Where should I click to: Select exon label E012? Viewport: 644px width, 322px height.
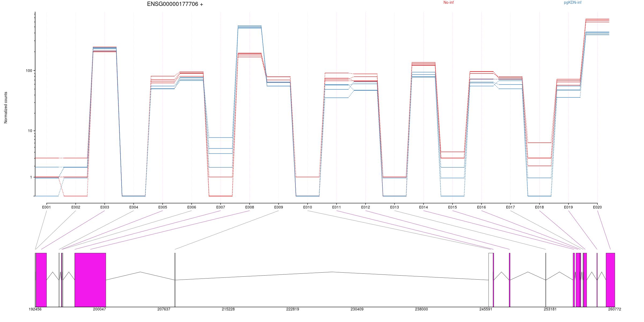365,207
